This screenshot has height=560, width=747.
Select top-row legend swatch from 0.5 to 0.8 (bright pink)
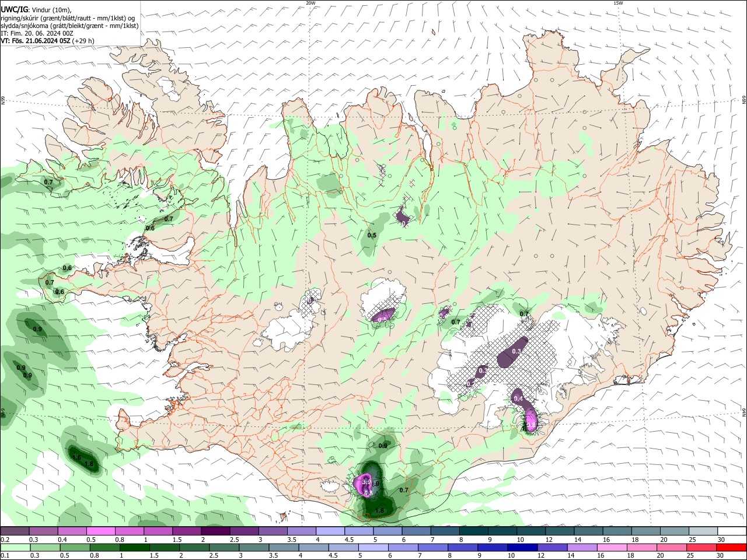click(100, 531)
